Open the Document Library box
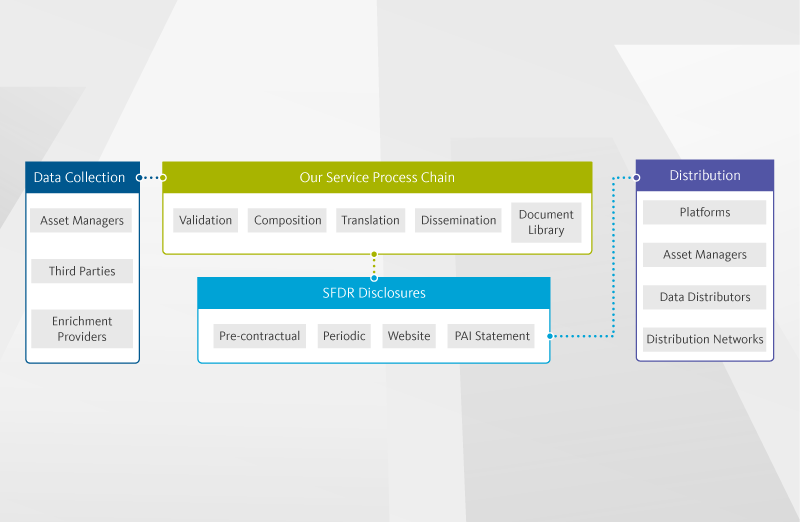Image resolution: width=800 pixels, height=523 pixels. pyautogui.click(x=546, y=222)
